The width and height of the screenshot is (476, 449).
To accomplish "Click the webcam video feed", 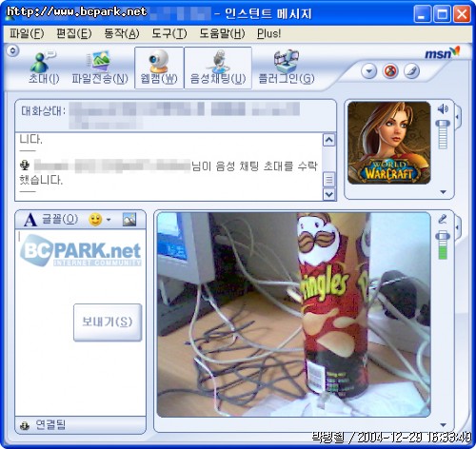I will (x=294, y=315).
